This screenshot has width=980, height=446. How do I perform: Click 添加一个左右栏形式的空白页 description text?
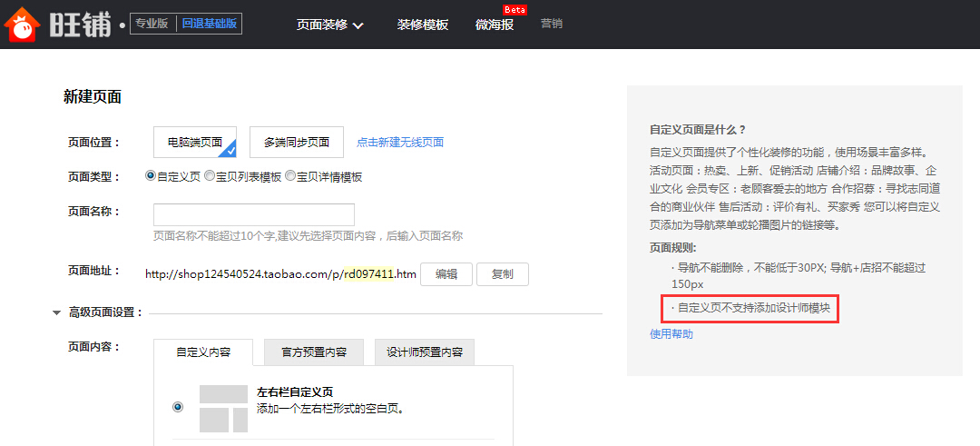(330, 410)
